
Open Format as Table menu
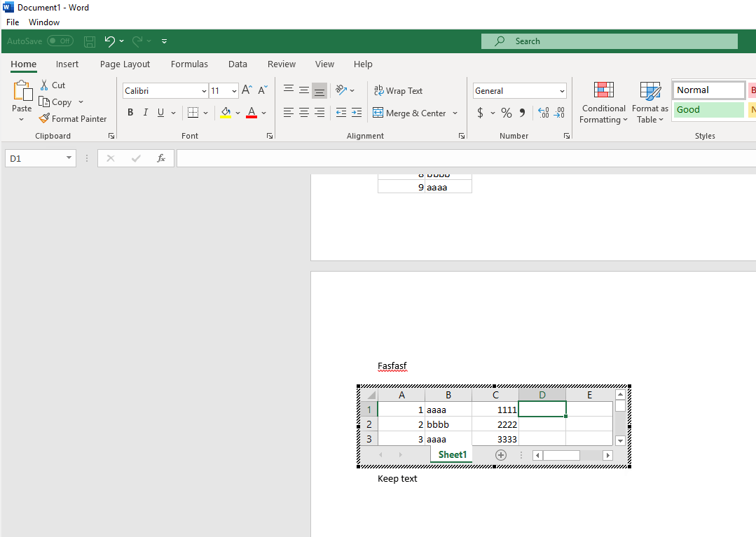650,103
